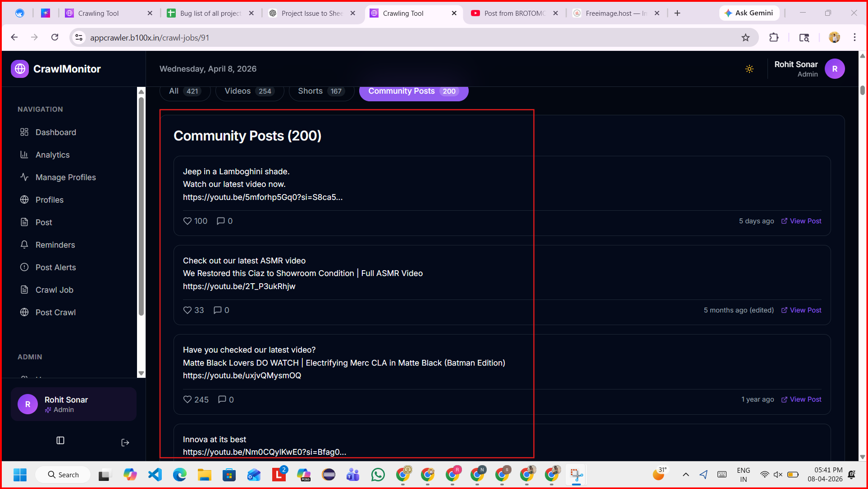The image size is (868, 489).
Task: Expand the system tray hidden icons chevron
Action: (685, 475)
